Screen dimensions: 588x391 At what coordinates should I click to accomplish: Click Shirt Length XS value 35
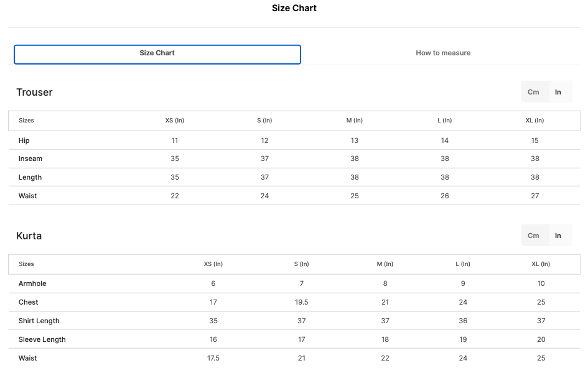coord(213,321)
